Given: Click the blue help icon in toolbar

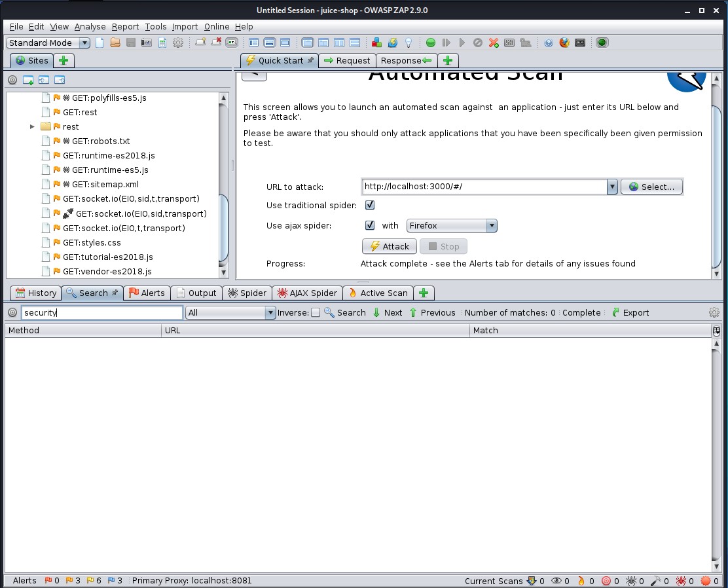Looking at the screenshot, I should [x=549, y=43].
